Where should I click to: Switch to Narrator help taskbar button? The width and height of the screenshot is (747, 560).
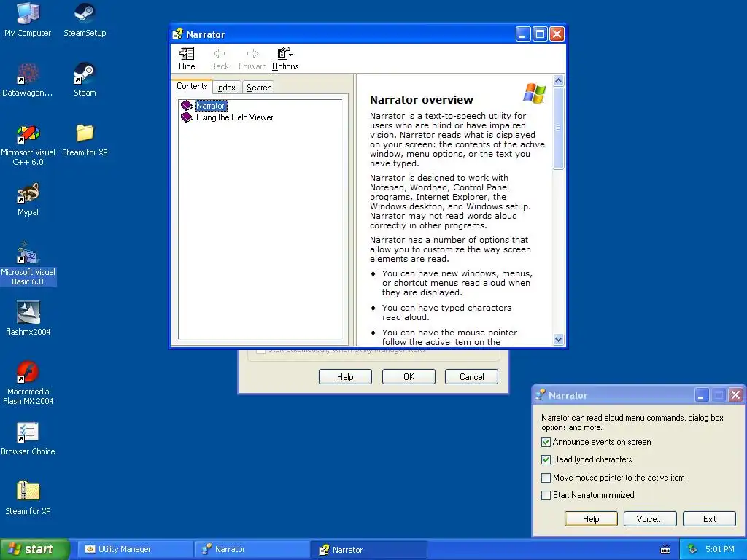click(x=368, y=550)
